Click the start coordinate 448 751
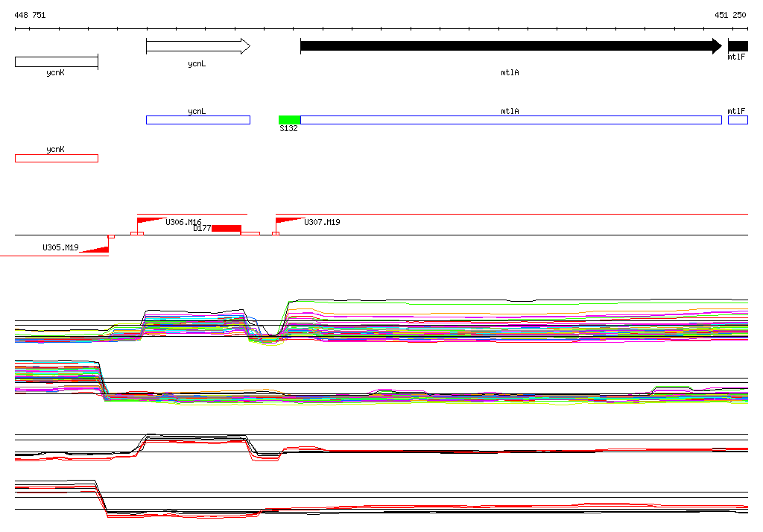The image size is (763, 532). tap(30, 15)
